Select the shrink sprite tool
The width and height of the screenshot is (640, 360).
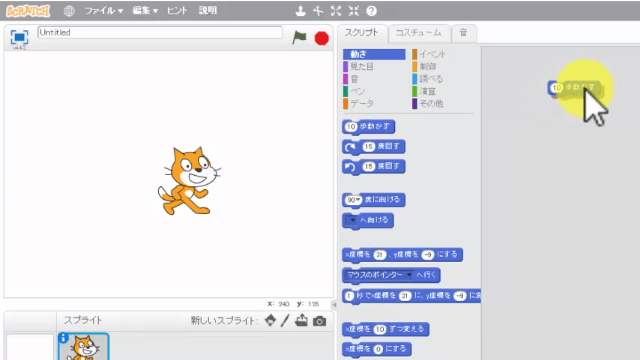(353, 11)
